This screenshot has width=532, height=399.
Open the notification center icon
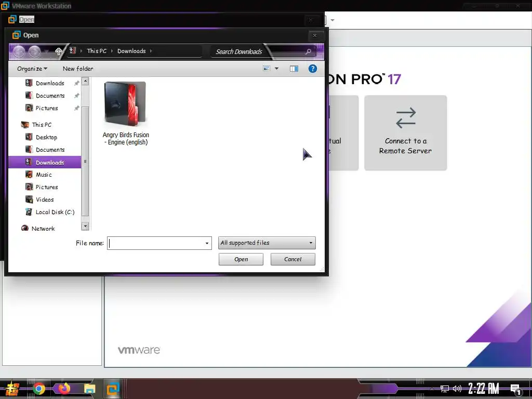click(x=515, y=390)
